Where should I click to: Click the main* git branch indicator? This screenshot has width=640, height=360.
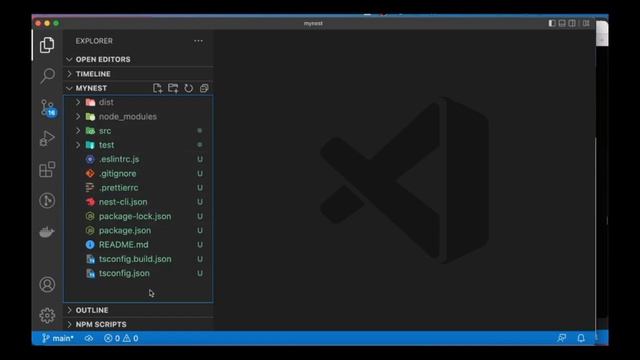pos(58,338)
